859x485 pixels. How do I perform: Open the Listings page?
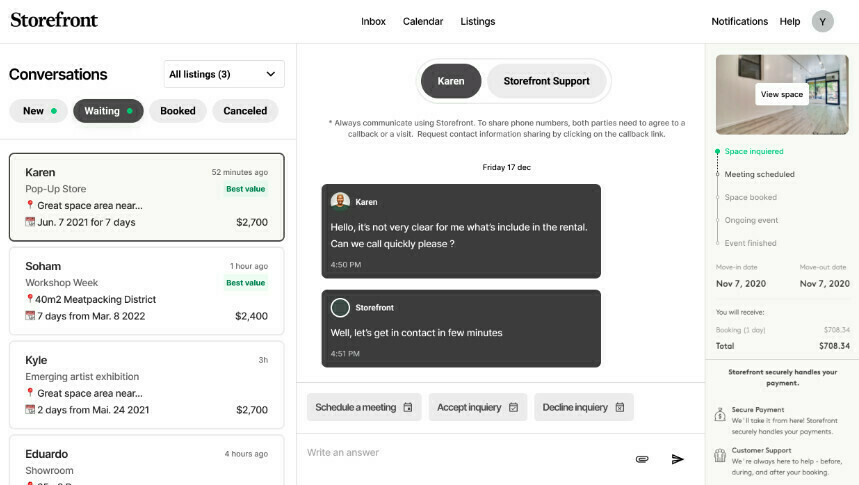click(477, 21)
